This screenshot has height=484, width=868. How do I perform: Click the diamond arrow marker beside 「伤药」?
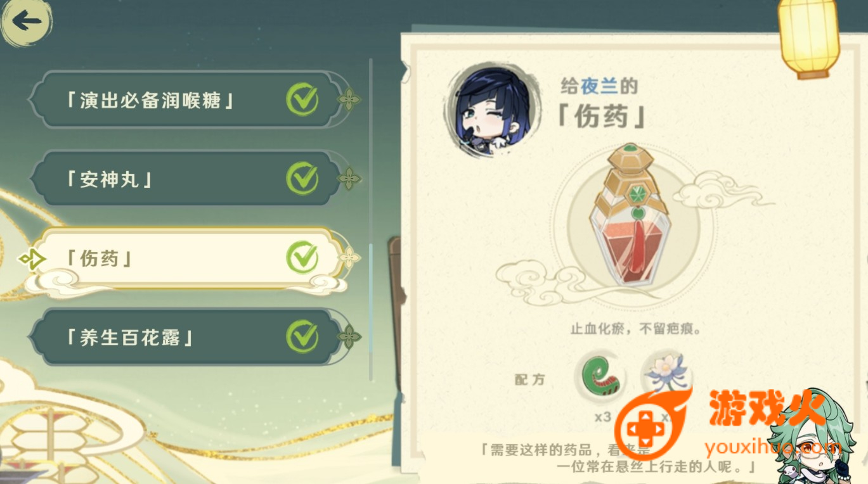(x=32, y=259)
